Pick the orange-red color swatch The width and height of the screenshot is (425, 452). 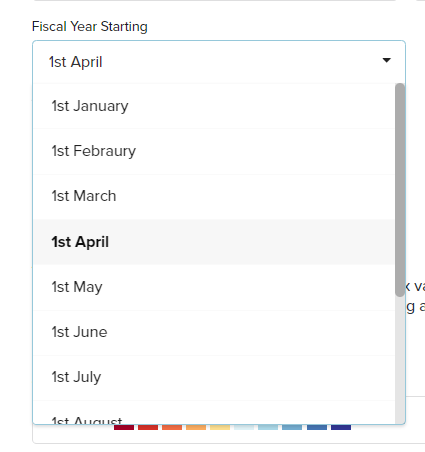172,427
